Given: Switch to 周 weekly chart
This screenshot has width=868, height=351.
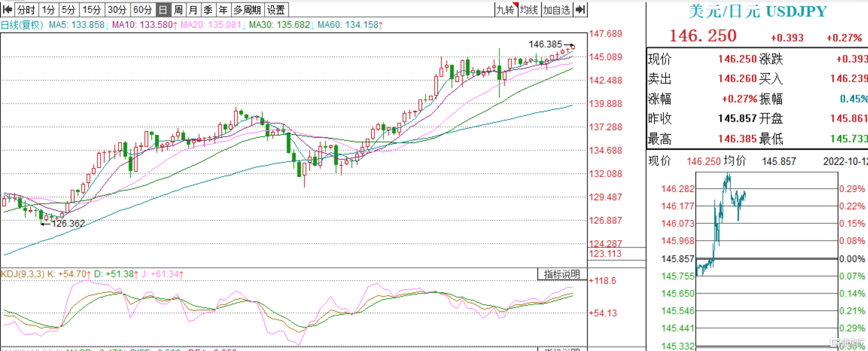Looking at the screenshot, I should click(x=178, y=10).
